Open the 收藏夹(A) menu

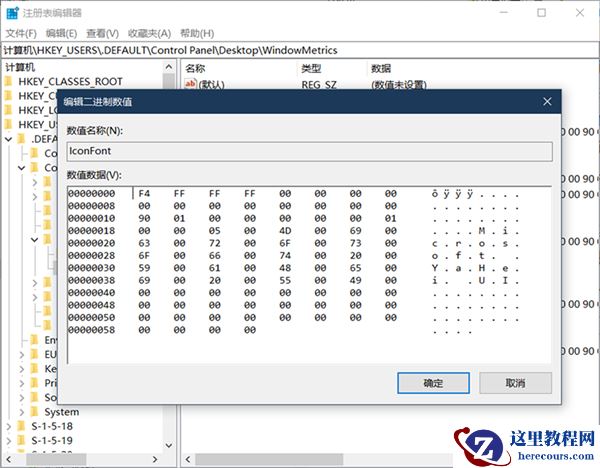tap(149, 34)
